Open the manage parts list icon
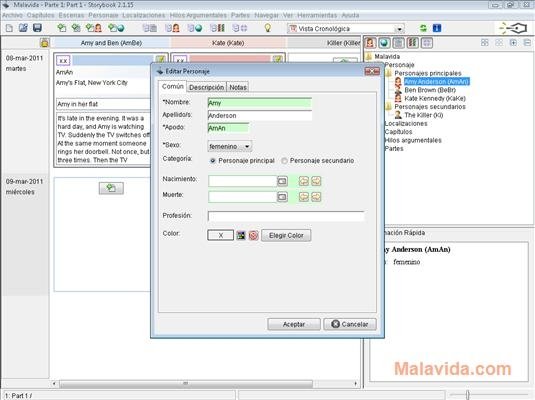 (x=240, y=28)
